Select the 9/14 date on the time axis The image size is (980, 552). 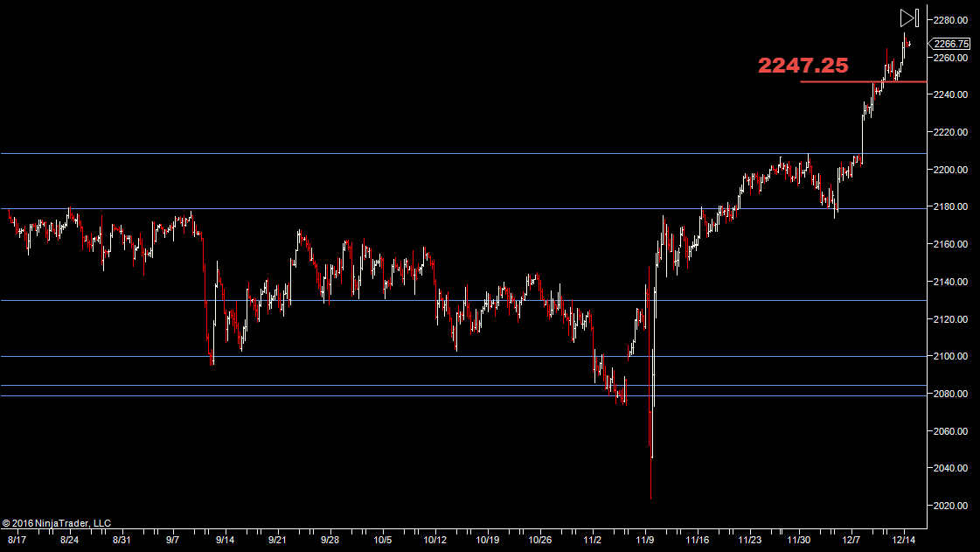pos(226,541)
